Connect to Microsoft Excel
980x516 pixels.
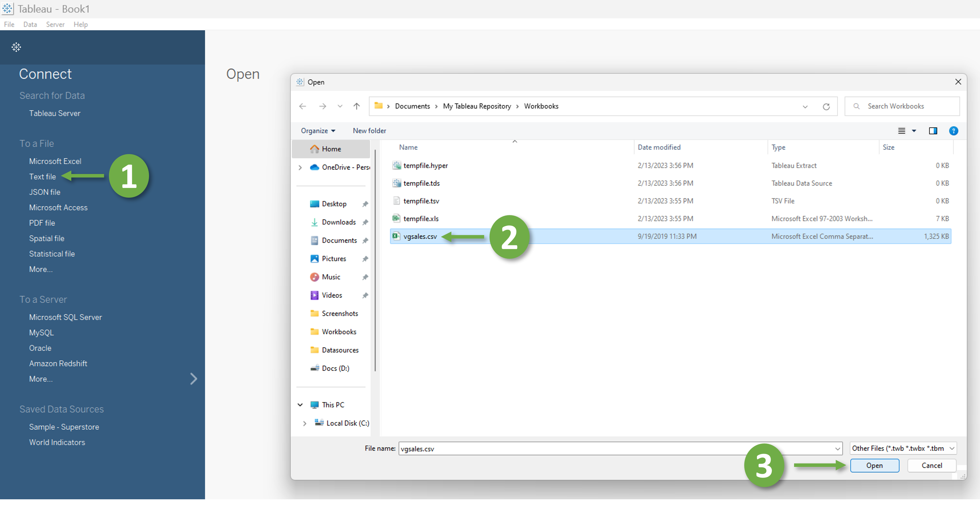55,161
